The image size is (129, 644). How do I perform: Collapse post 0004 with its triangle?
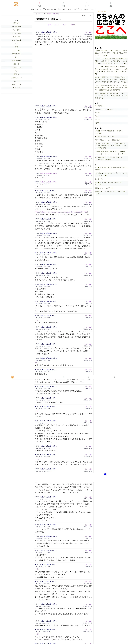pos(35,156)
